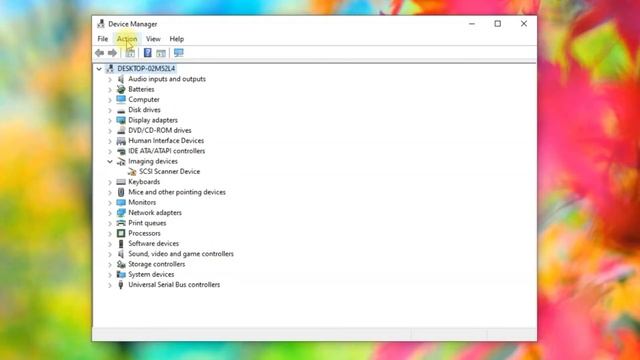Maximize the Device Manager window
The width and height of the screenshot is (640, 360).
(498, 24)
